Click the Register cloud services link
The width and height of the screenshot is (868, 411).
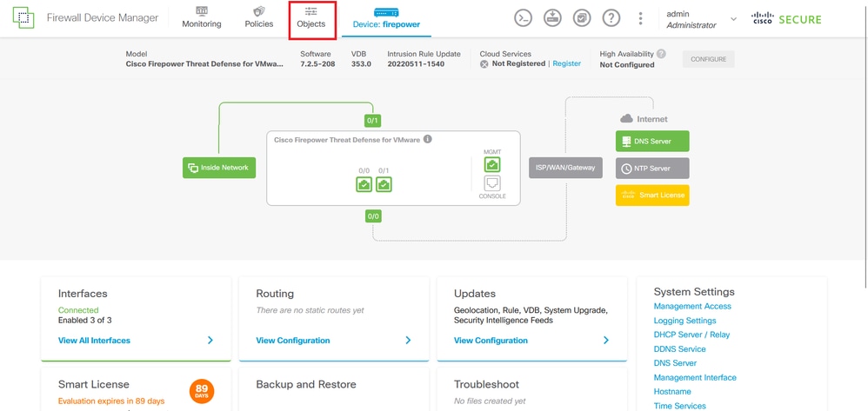567,63
